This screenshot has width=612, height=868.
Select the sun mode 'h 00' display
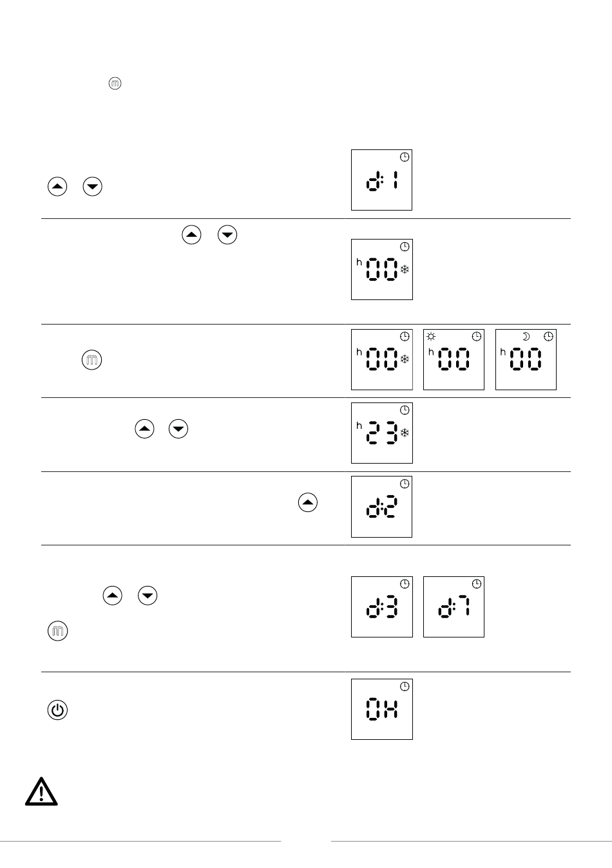pos(454,360)
